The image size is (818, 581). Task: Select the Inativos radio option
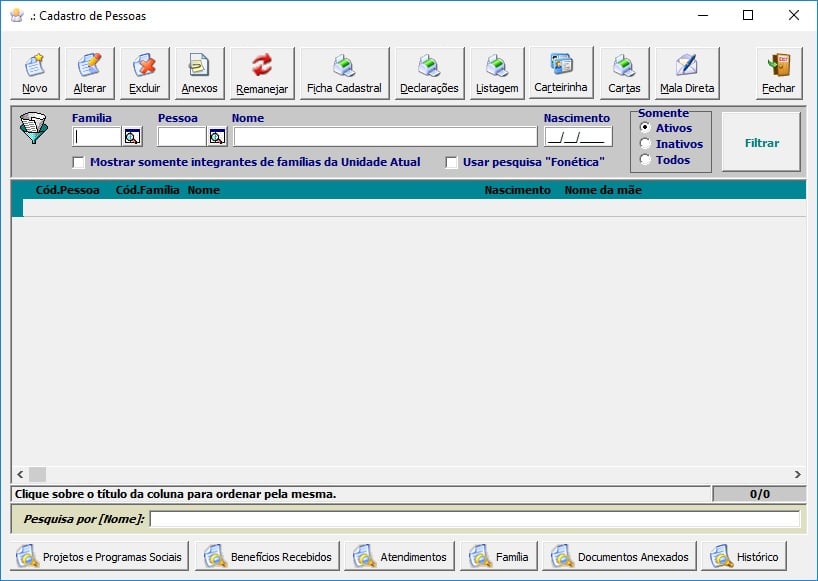pos(646,144)
